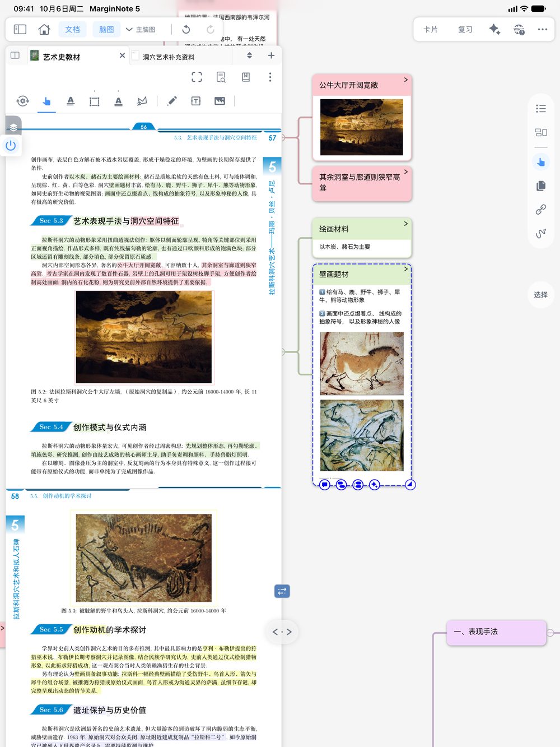Toggle the 文档 document view
The image size is (560, 747).
coord(73,29)
